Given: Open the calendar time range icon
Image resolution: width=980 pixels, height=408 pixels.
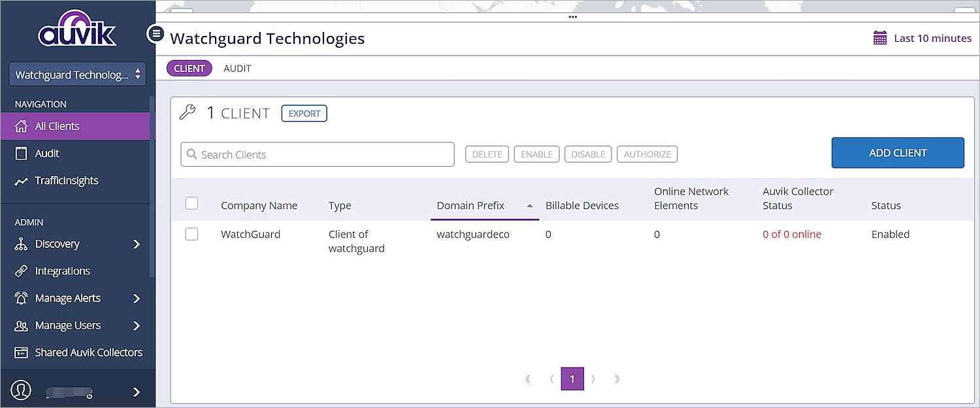Looking at the screenshot, I should (880, 38).
